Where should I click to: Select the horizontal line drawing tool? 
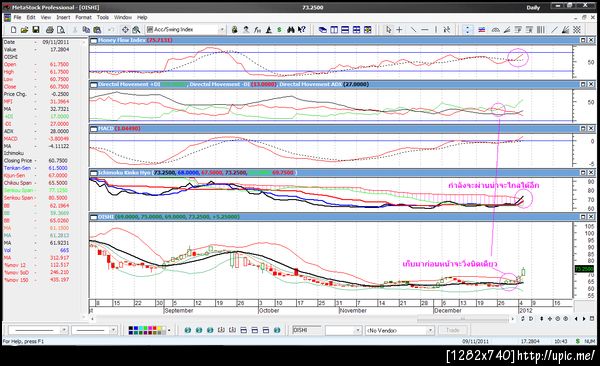pyautogui.click(x=425, y=29)
